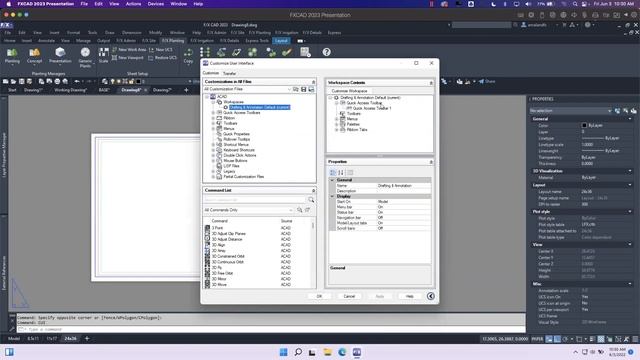Viewport: 640px width, 360px height.
Task: Add a new drawing tab with plus
Action: [x=186, y=90]
